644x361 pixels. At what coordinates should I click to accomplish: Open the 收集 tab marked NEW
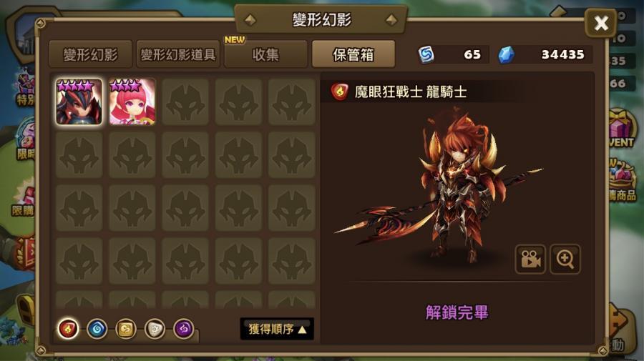click(265, 54)
